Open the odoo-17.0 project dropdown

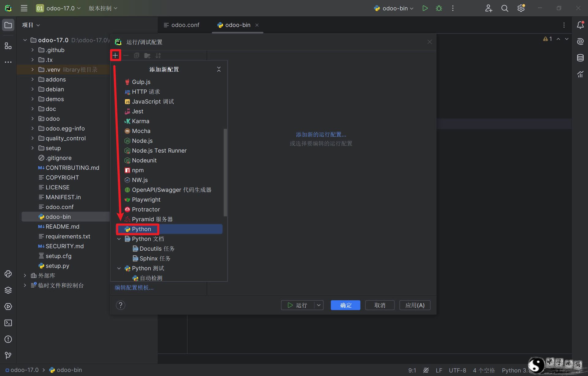[x=58, y=8]
